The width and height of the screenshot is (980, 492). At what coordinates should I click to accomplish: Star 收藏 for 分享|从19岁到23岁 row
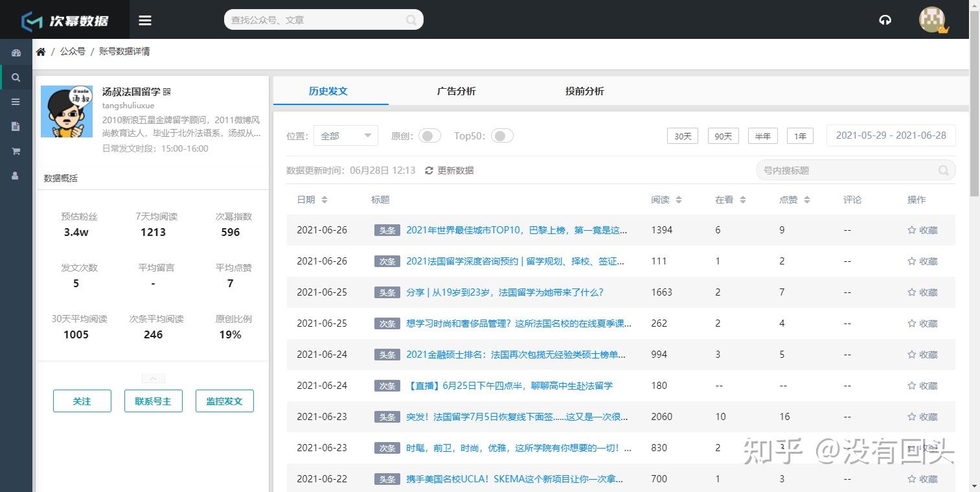922,292
